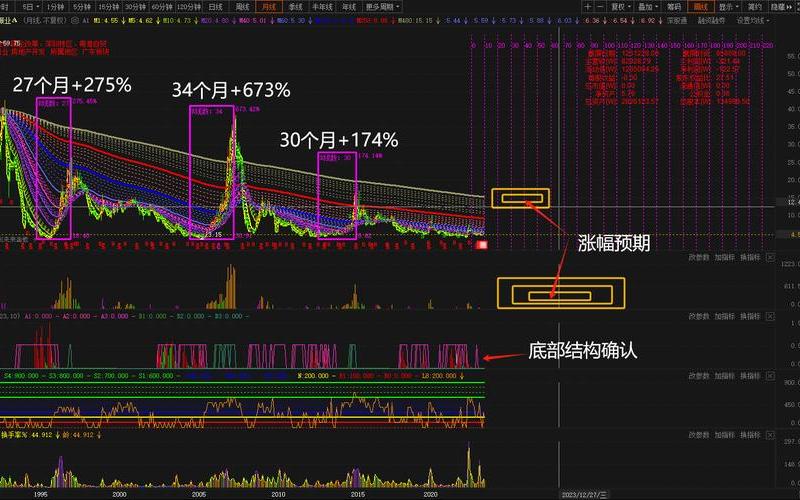800x500 pixels.
Task: Open the 叠加 overlay dropdown
Action: [x=648, y=7]
